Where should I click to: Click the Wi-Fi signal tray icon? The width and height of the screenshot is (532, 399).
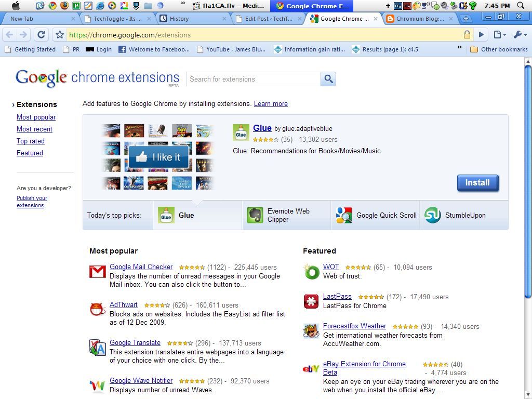point(473,5)
